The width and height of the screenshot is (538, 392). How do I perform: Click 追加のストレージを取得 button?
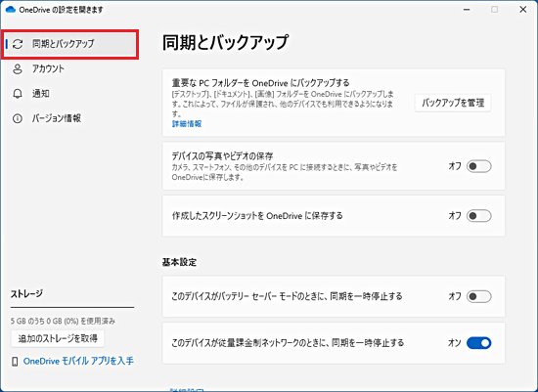pyautogui.click(x=58, y=339)
